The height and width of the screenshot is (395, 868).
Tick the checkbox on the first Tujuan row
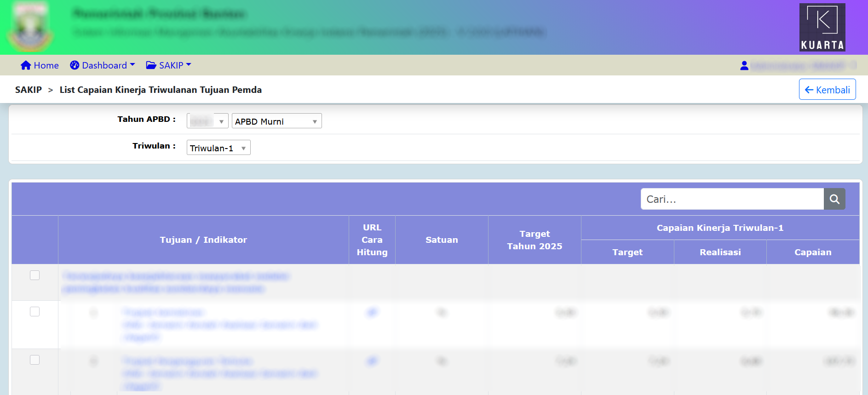(x=34, y=275)
